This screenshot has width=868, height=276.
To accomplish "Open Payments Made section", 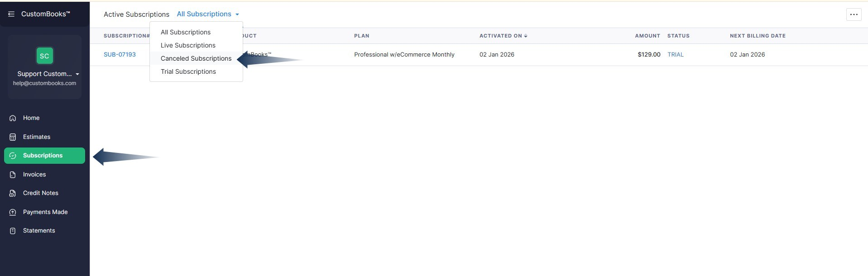I will pyautogui.click(x=44, y=212).
